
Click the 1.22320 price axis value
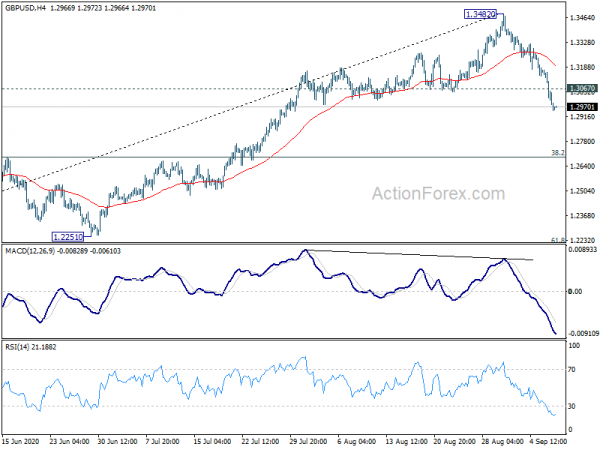coord(582,240)
